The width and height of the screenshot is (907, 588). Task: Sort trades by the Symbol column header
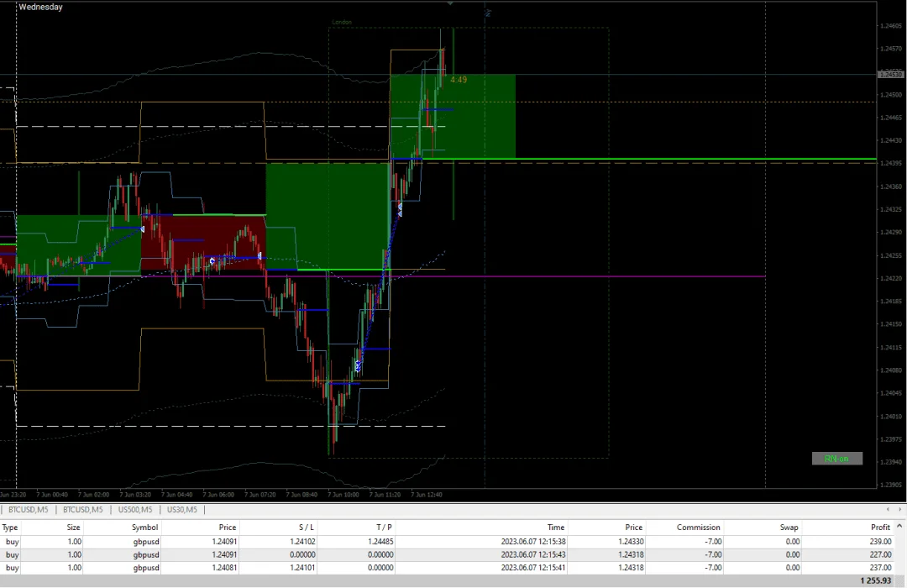click(144, 528)
